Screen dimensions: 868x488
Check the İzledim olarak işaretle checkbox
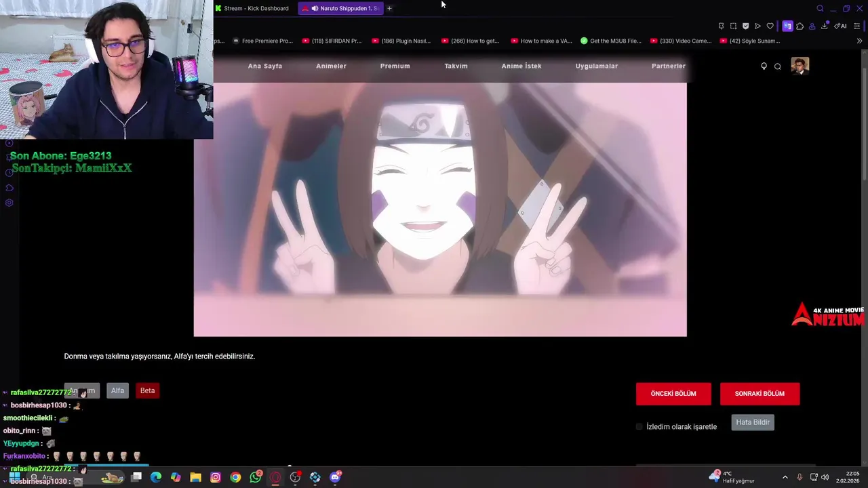tap(639, 427)
